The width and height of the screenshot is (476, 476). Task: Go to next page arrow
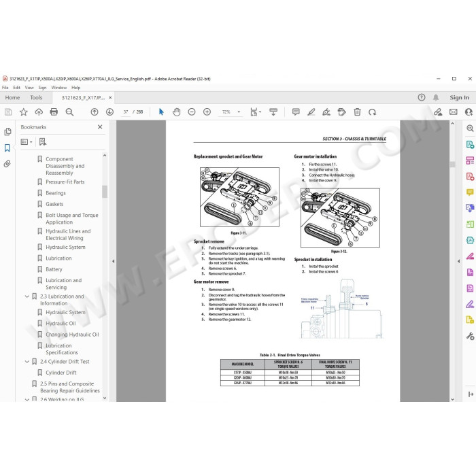109,112
